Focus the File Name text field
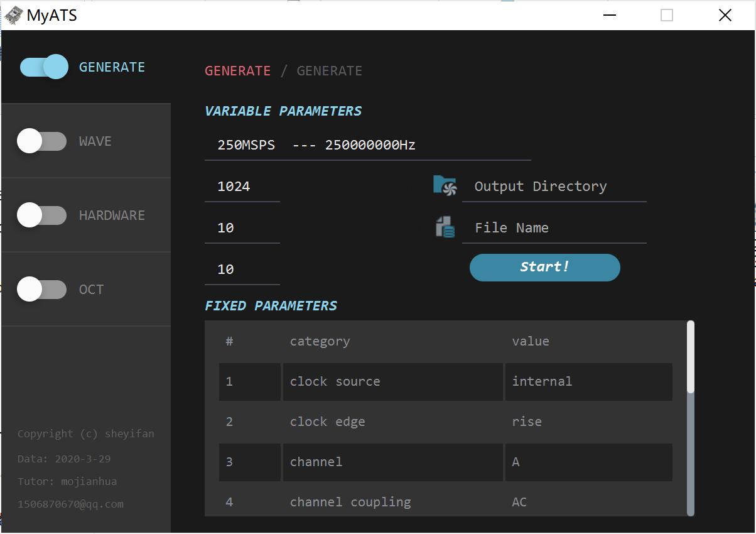Image resolution: width=756 pixels, height=534 pixels. click(x=554, y=228)
